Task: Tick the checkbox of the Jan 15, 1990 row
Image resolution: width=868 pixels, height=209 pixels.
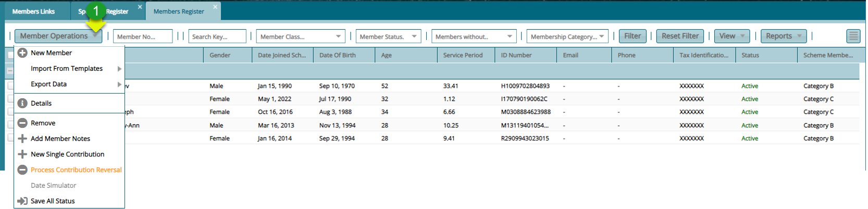Action: click(10, 86)
